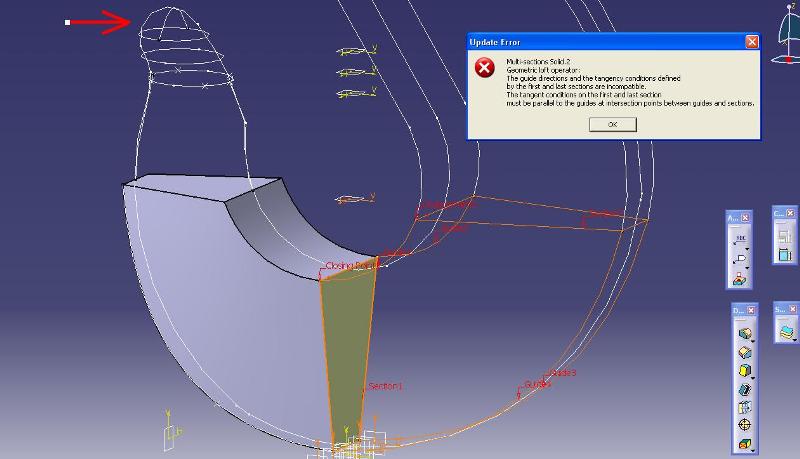Expand the Split tool flyout arrow

[x=796, y=340]
